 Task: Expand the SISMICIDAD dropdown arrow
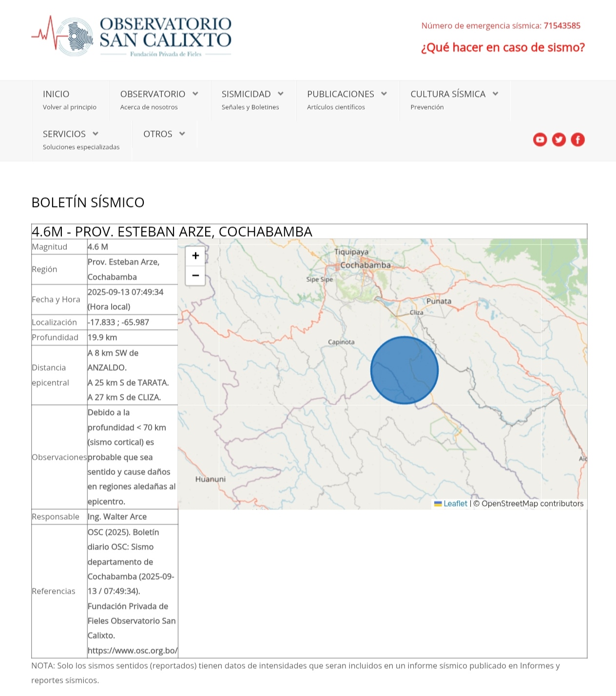point(281,94)
